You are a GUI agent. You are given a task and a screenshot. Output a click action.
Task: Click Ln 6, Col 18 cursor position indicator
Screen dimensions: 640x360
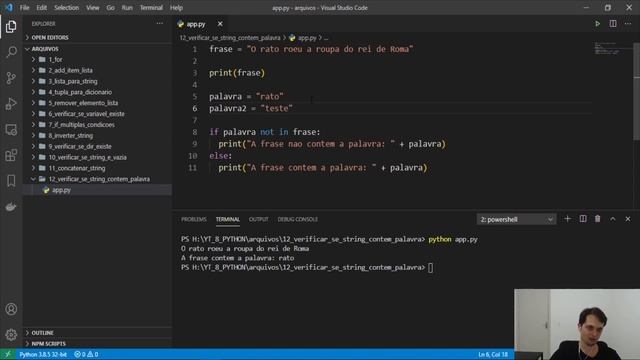coord(493,354)
